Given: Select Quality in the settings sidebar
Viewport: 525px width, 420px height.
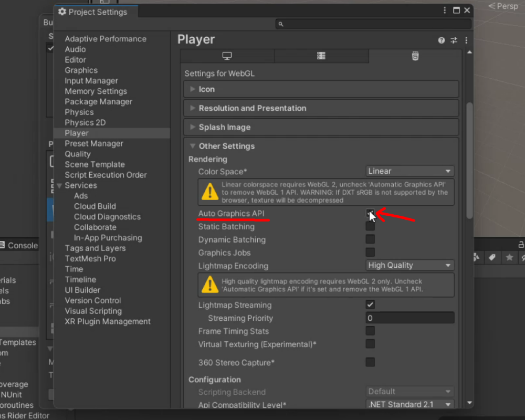Looking at the screenshot, I should [x=78, y=154].
